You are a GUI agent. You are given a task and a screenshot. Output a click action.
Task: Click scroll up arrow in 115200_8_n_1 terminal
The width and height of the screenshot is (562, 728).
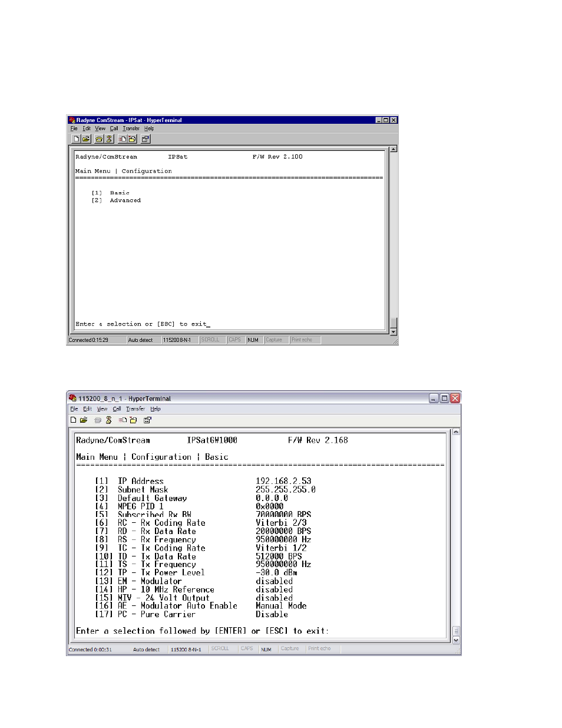(x=456, y=432)
